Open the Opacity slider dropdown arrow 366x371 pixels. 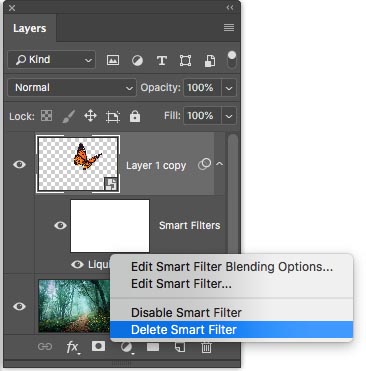(229, 88)
